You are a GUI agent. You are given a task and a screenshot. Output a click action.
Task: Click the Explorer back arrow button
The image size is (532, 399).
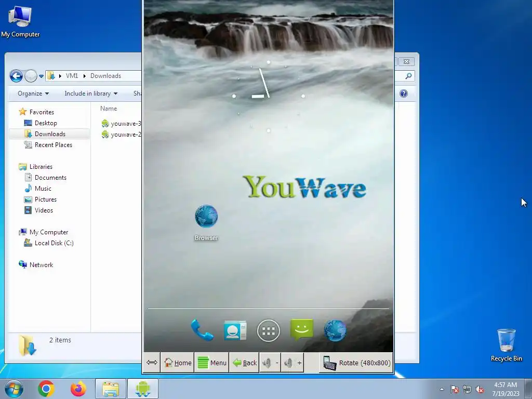(16, 76)
